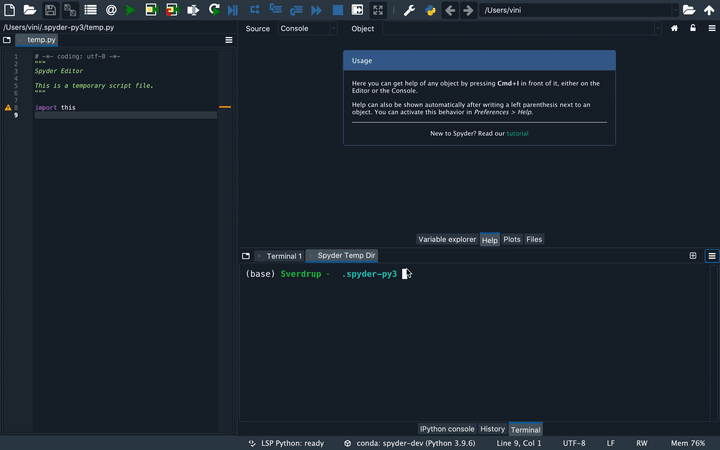Switch to the temp.py editor tab
This screenshot has width=720, height=450.
[41, 40]
